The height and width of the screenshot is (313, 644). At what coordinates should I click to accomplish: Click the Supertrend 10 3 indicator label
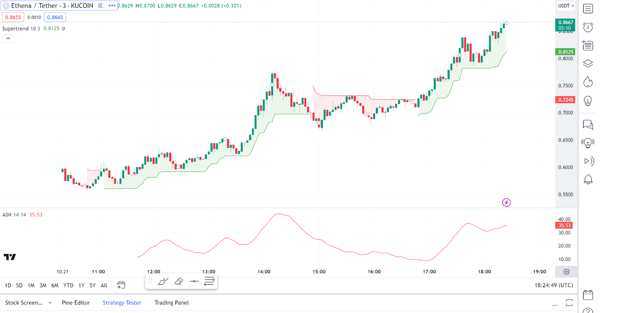[21, 29]
